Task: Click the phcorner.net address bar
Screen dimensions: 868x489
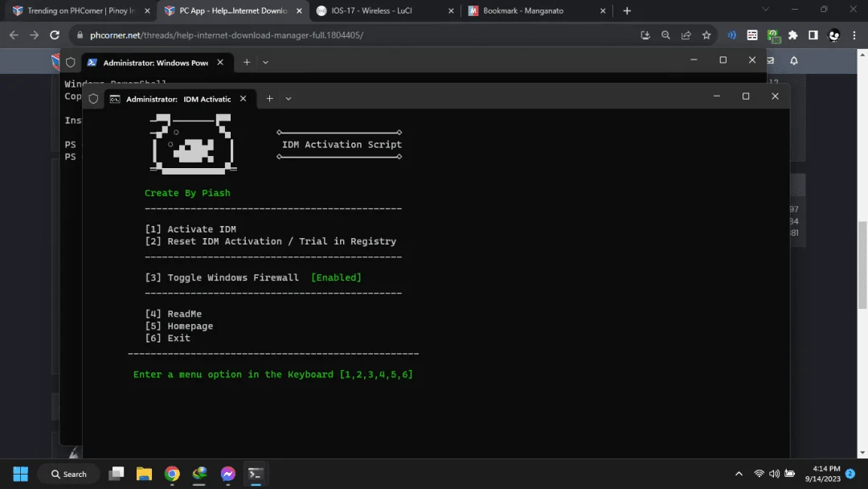Action: [x=354, y=35]
